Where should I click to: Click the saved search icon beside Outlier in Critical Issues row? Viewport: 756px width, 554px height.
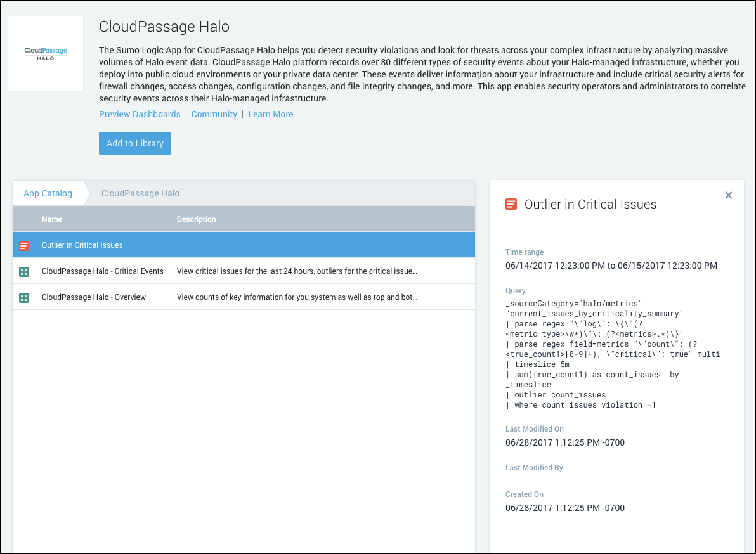coord(24,245)
